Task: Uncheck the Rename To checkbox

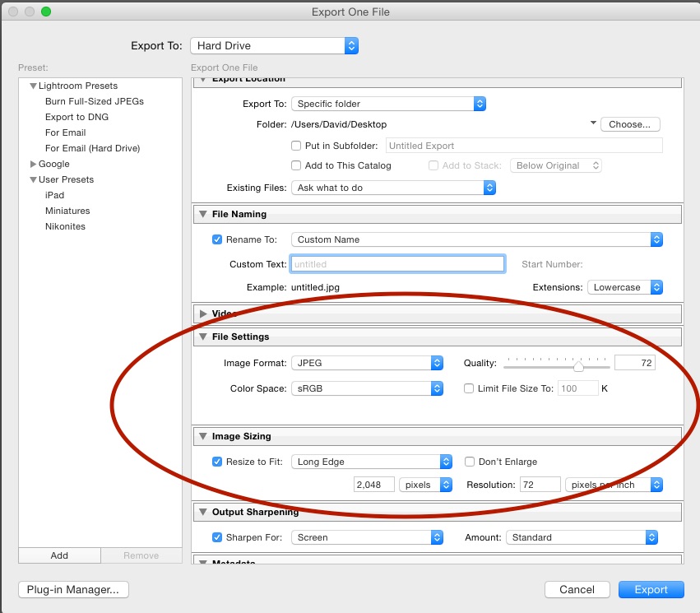Action: pyautogui.click(x=217, y=239)
